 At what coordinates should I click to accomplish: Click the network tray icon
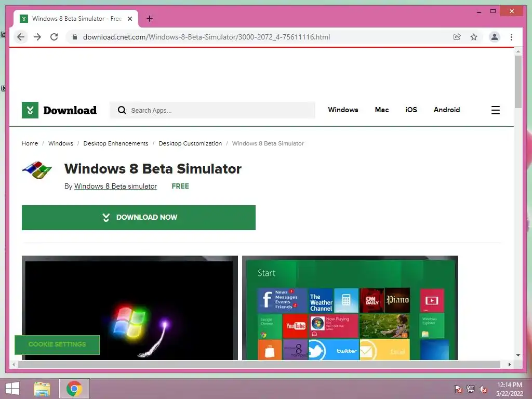471,389
